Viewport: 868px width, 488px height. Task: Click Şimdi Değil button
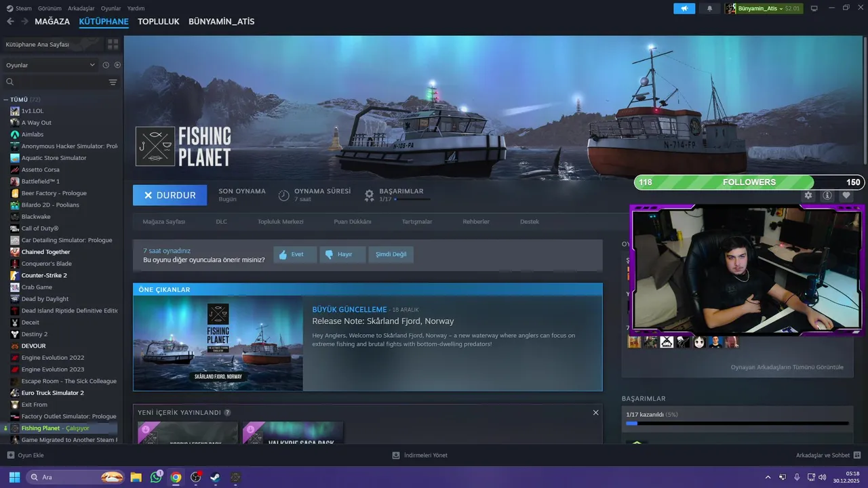pos(391,255)
